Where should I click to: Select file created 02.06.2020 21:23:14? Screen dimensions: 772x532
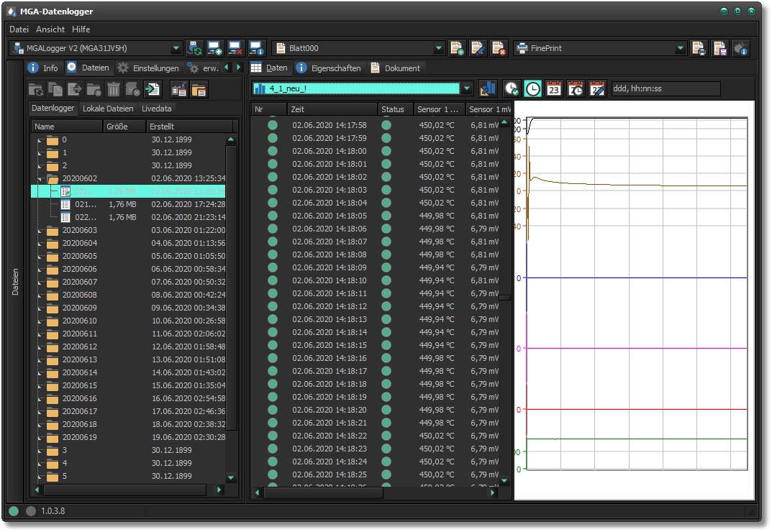128,217
